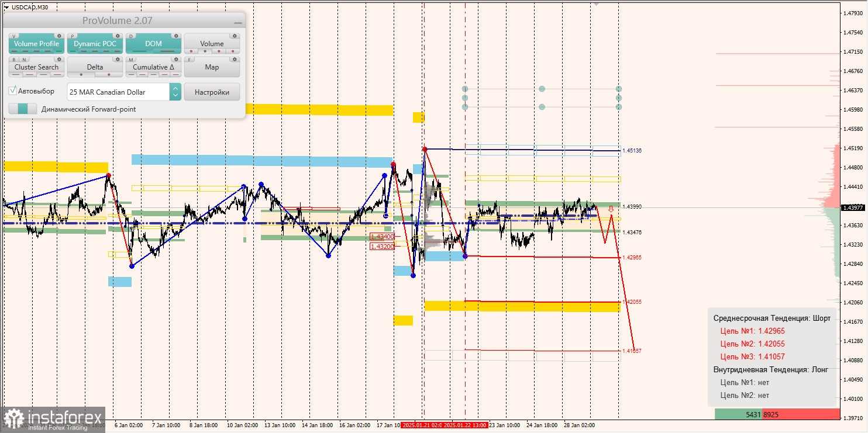Click the 1.43476 level label on chart
868x433 pixels.
tap(632, 233)
